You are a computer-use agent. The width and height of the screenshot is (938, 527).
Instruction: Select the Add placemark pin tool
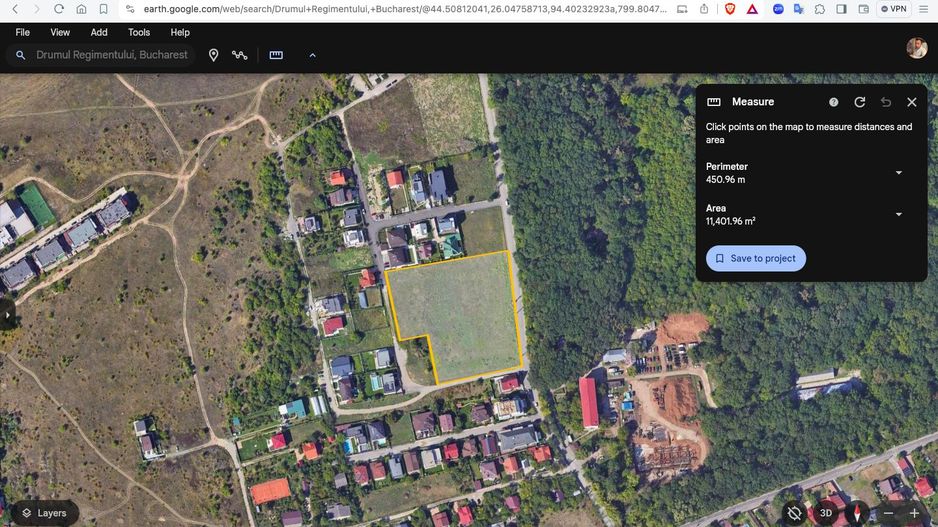click(x=214, y=55)
